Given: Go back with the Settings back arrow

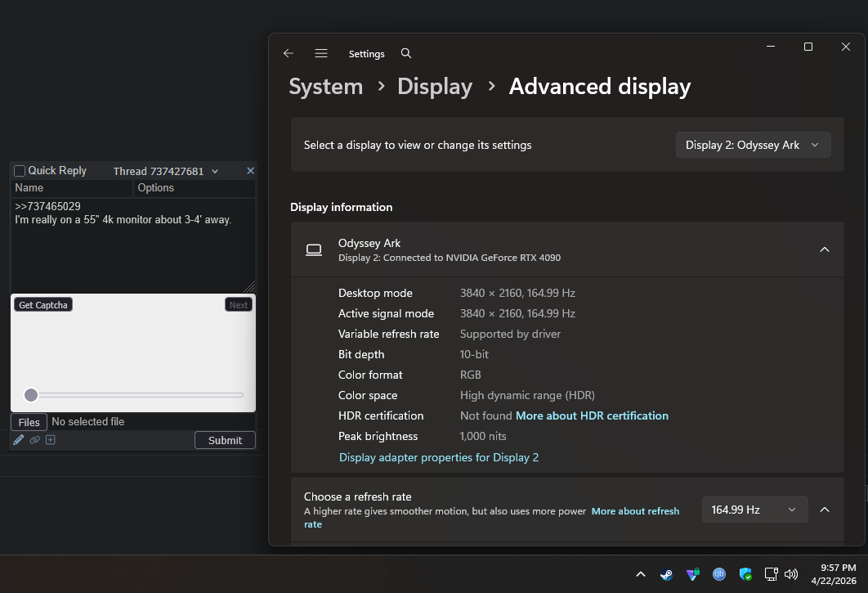Looking at the screenshot, I should [x=289, y=53].
